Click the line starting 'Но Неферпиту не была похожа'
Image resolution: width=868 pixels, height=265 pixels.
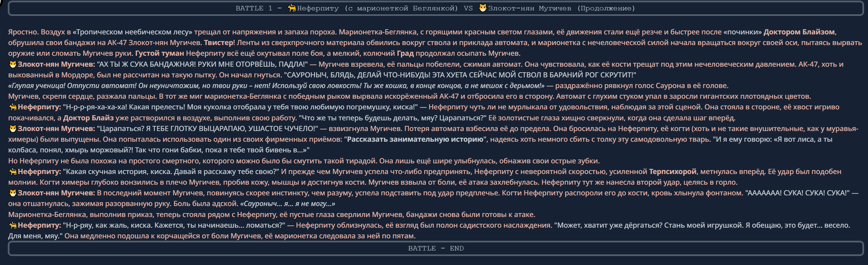point(304,161)
